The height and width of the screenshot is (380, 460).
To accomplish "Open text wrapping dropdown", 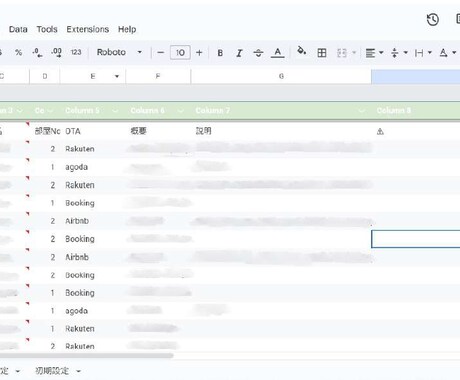I will [423, 53].
